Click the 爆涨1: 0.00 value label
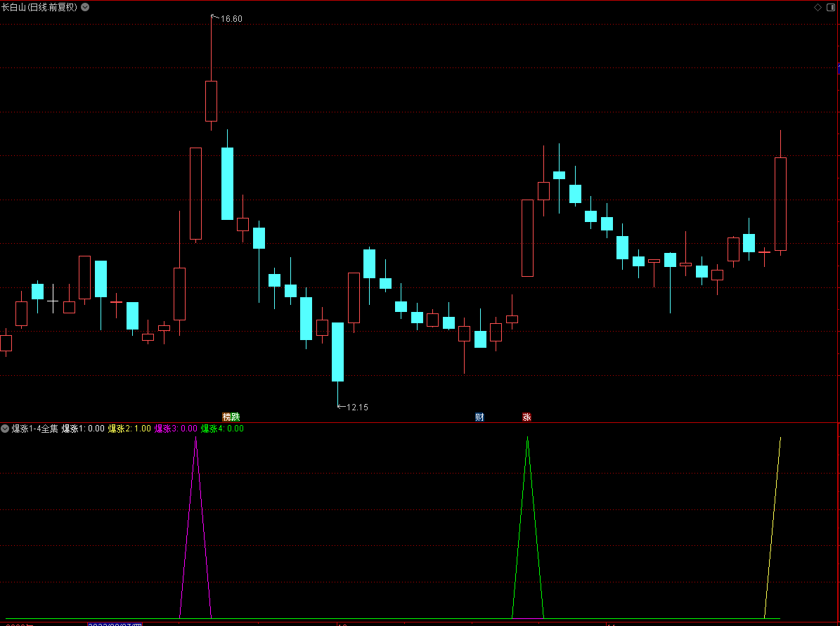 point(83,429)
